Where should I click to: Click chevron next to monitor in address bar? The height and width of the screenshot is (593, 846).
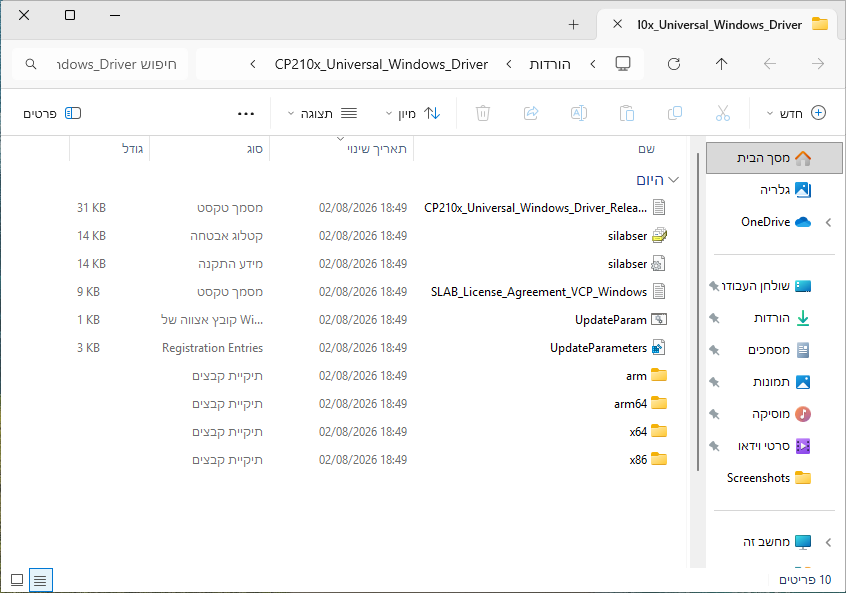[593, 64]
